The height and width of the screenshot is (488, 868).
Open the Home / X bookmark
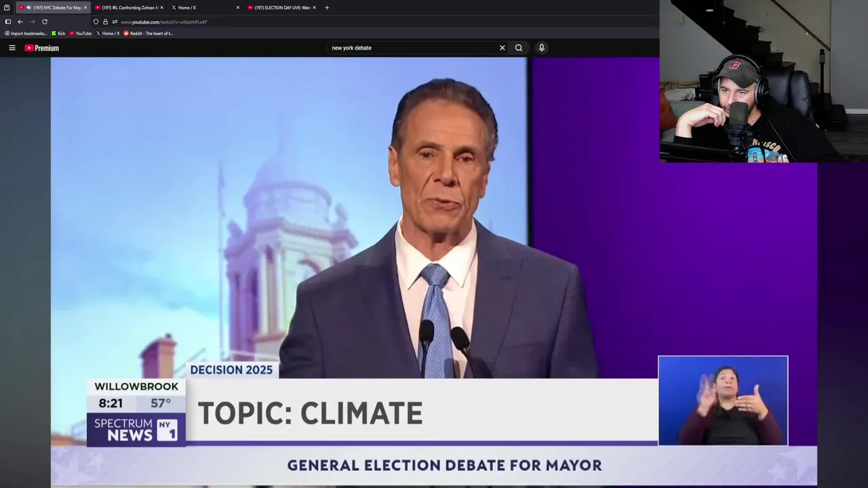108,33
